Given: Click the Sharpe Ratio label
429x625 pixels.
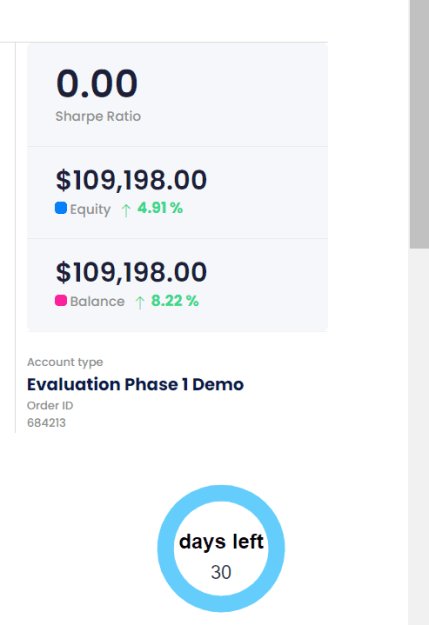Looking at the screenshot, I should tap(98, 116).
